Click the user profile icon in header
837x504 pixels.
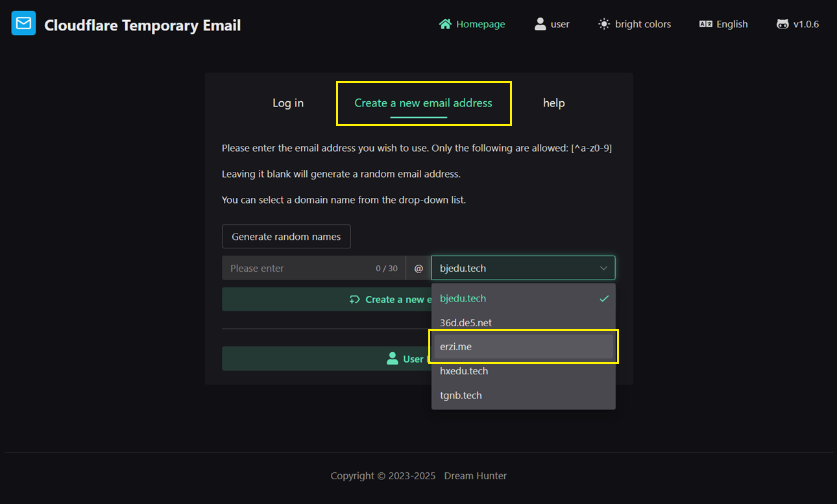pos(540,24)
